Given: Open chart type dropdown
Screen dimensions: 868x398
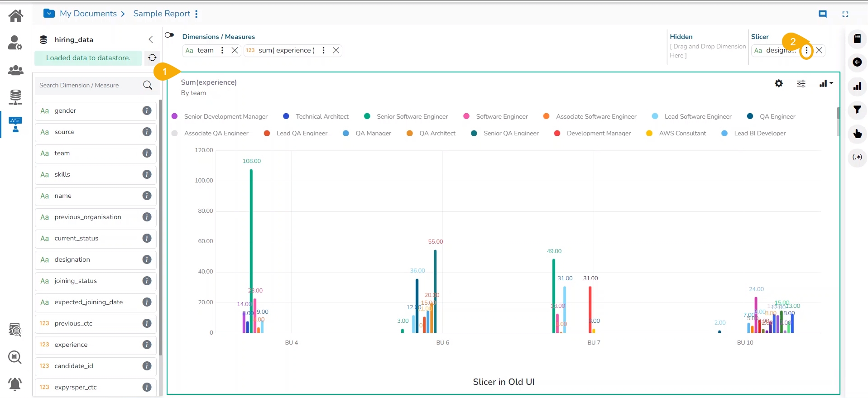Looking at the screenshot, I should pos(826,83).
